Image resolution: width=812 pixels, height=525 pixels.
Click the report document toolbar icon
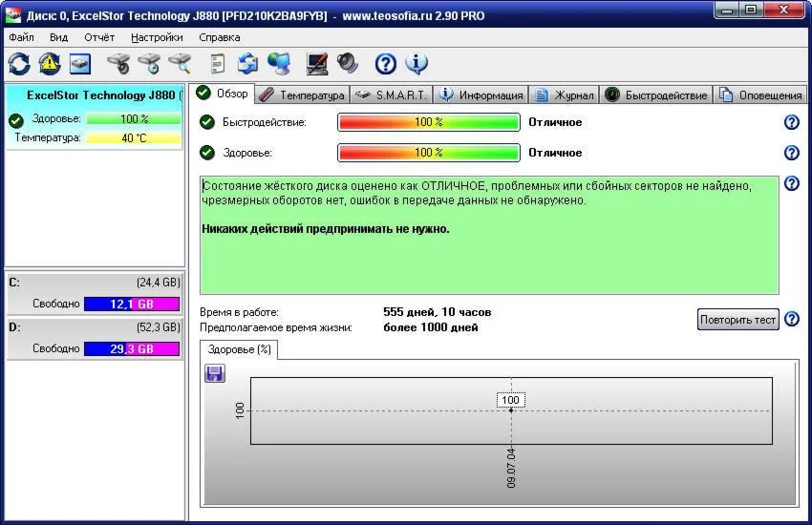pos(218,64)
